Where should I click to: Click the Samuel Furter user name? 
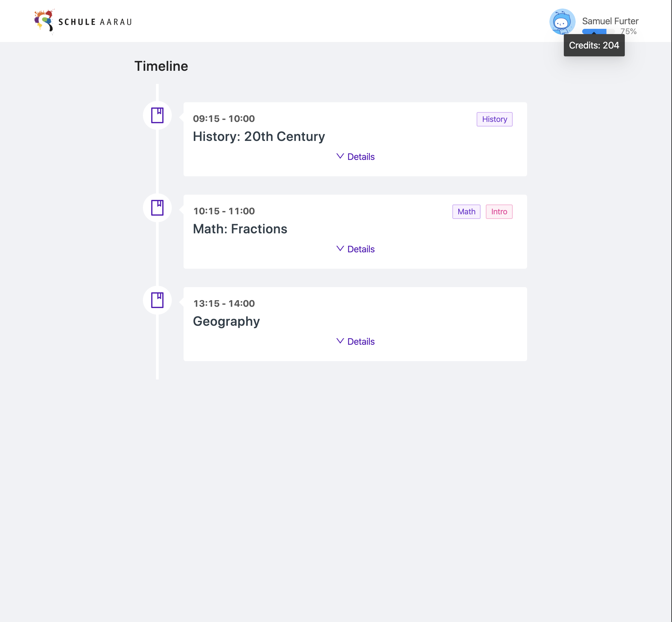tap(610, 21)
